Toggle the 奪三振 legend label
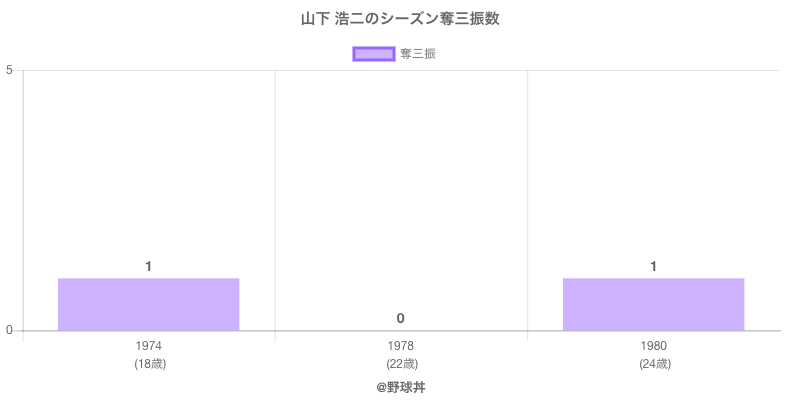This screenshot has height=400, width=800. pos(418,54)
